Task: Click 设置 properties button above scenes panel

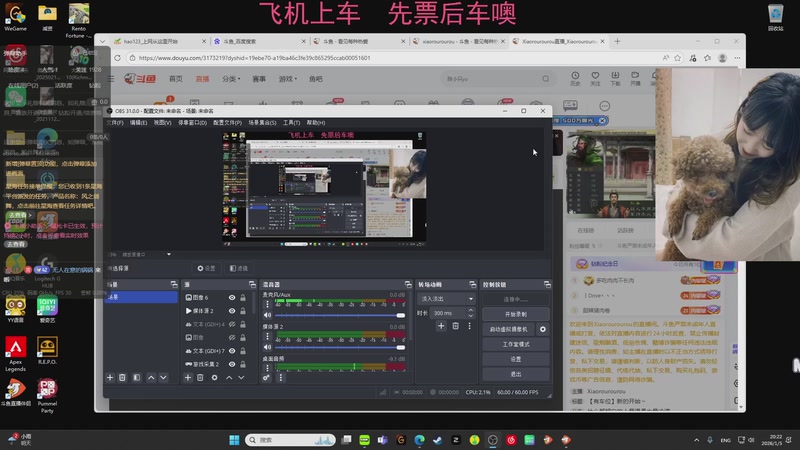Action: [x=206, y=268]
